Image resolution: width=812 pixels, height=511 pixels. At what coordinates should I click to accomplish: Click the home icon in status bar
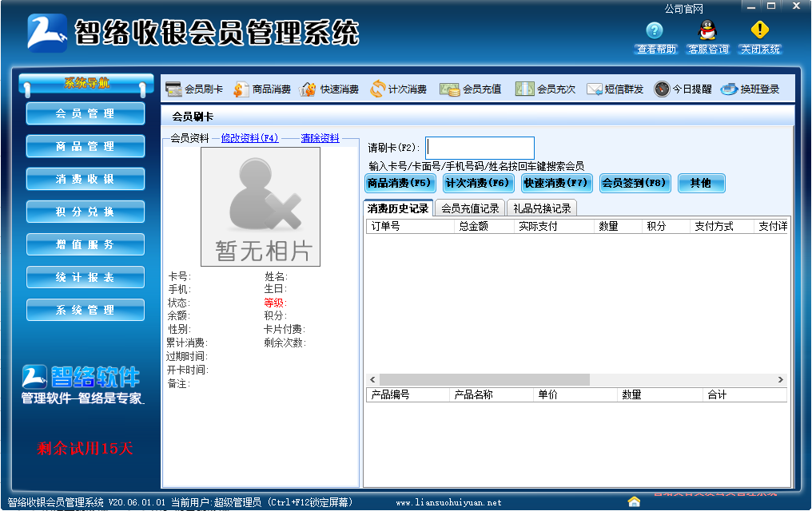(x=634, y=501)
